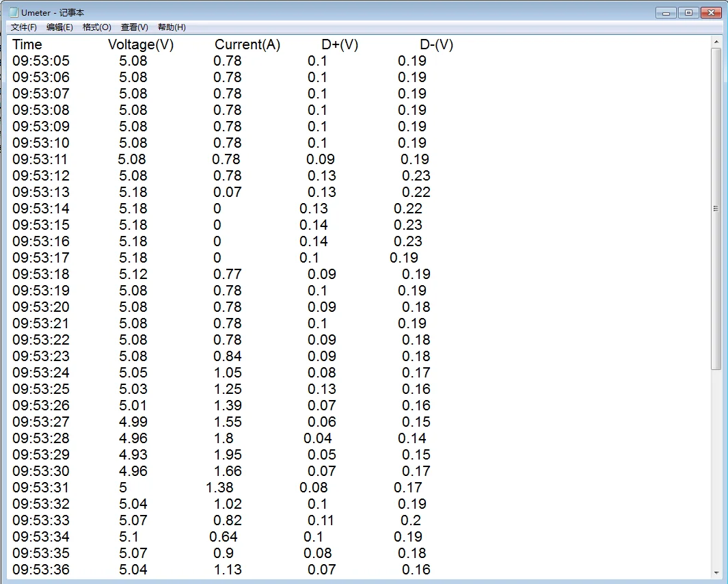The width and height of the screenshot is (728, 584).
Task: Click current value 1.05
Action: [x=228, y=373]
